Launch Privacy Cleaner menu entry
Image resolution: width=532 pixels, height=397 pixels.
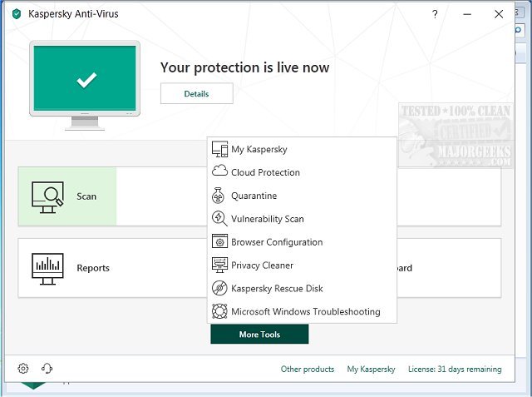(262, 265)
